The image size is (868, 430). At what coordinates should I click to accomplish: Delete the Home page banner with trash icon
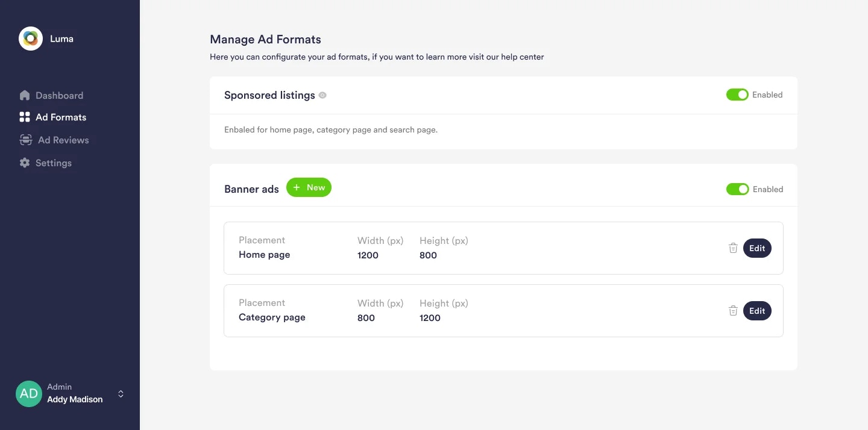click(733, 248)
